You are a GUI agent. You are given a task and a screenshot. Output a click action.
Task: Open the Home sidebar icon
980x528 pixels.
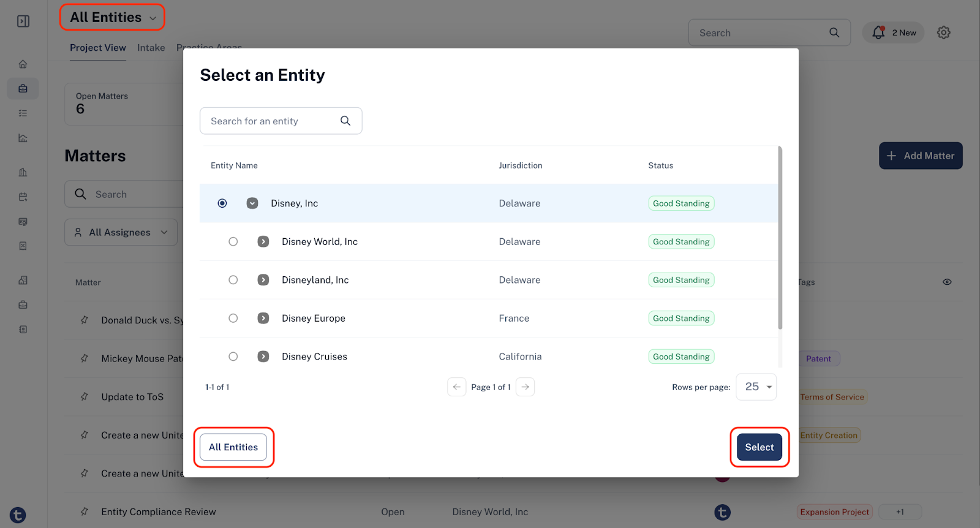(x=23, y=64)
